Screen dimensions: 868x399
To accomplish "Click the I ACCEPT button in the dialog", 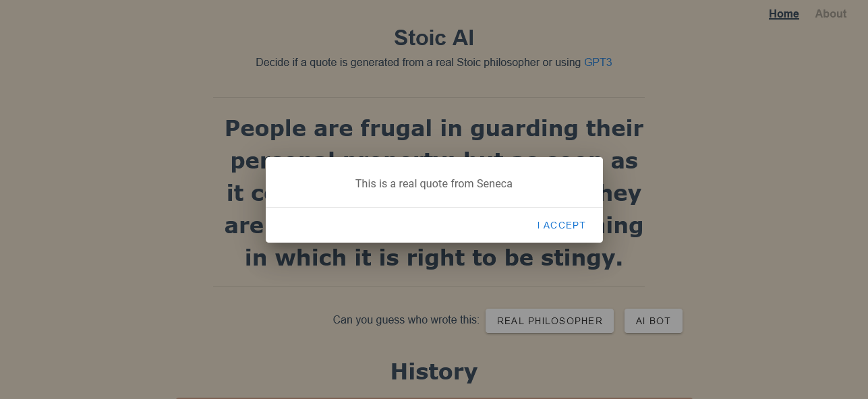I will [561, 225].
